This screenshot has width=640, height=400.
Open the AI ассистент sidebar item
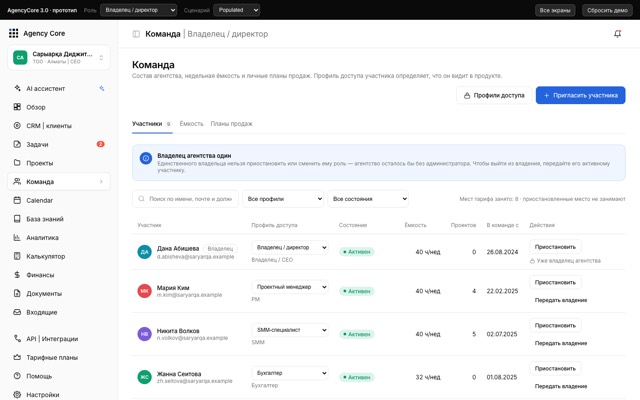point(59,89)
